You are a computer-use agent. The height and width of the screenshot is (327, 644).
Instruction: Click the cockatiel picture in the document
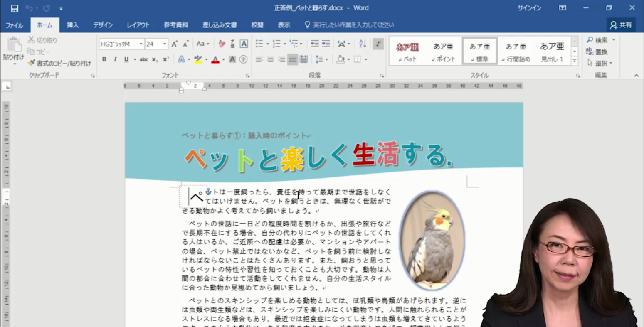point(432,240)
